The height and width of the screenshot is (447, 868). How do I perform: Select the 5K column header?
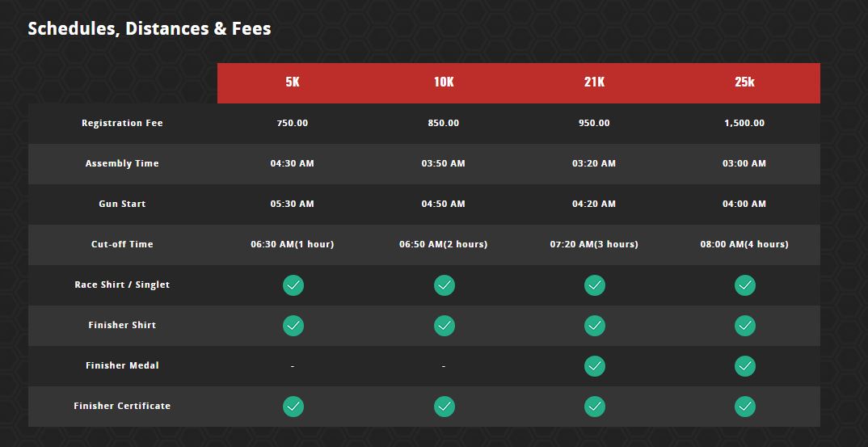pyautogui.click(x=293, y=82)
